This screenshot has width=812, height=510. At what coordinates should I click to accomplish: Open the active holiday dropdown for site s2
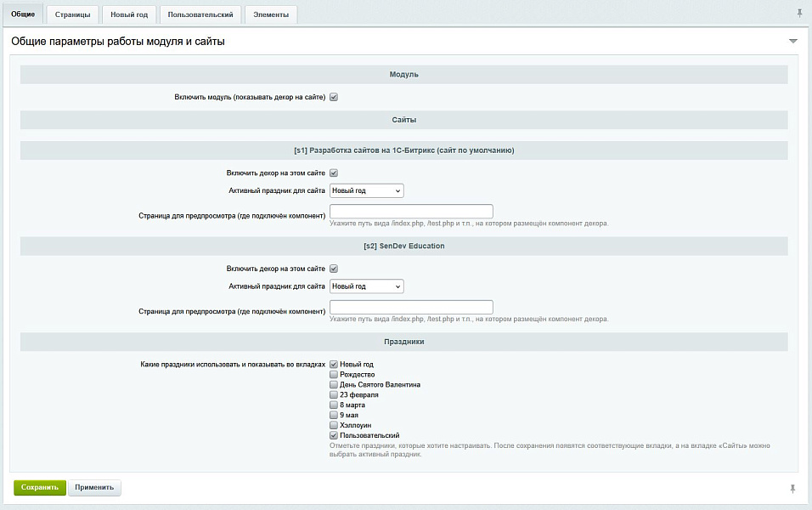click(366, 286)
